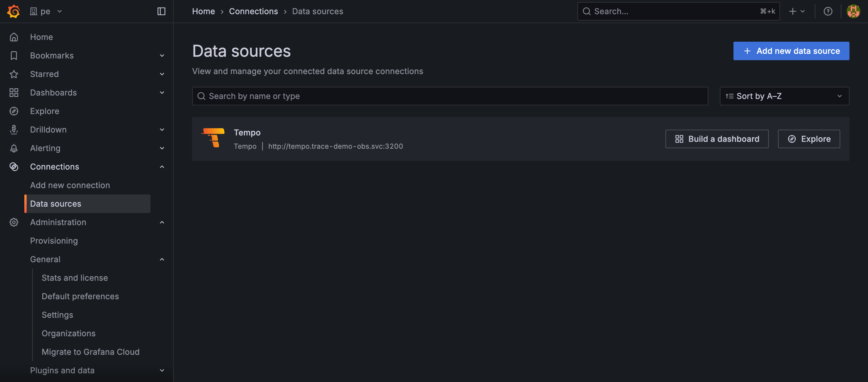Click the Connections icon in sidebar
This screenshot has width=868, height=382.
(x=14, y=167)
